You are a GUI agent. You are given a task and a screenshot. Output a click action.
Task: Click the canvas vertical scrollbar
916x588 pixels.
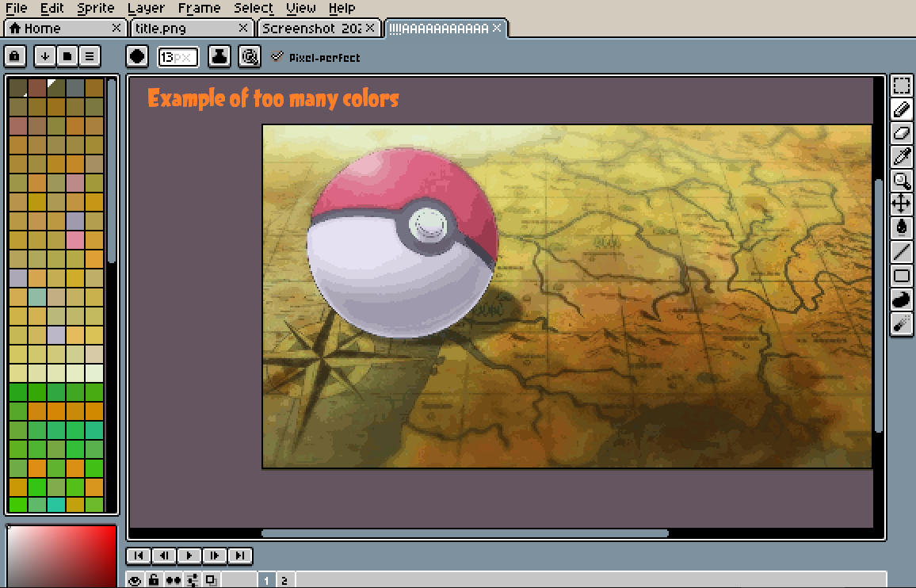point(879,306)
